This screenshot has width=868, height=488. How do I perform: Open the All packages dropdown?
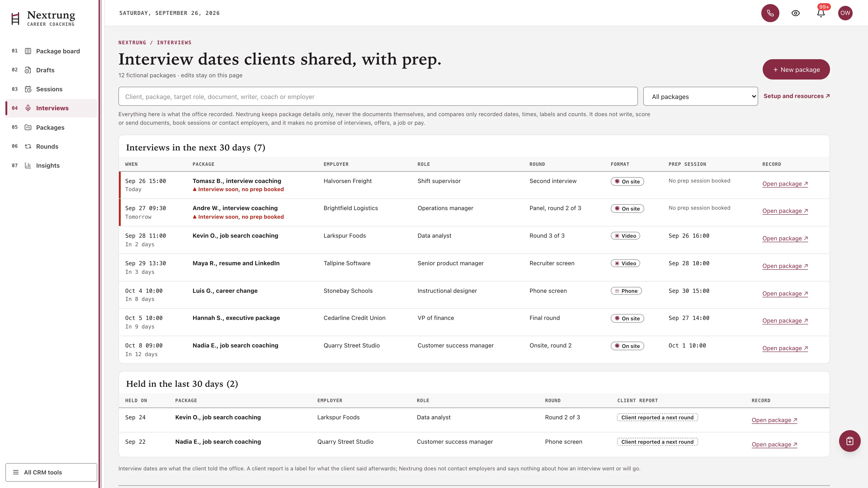[700, 97]
